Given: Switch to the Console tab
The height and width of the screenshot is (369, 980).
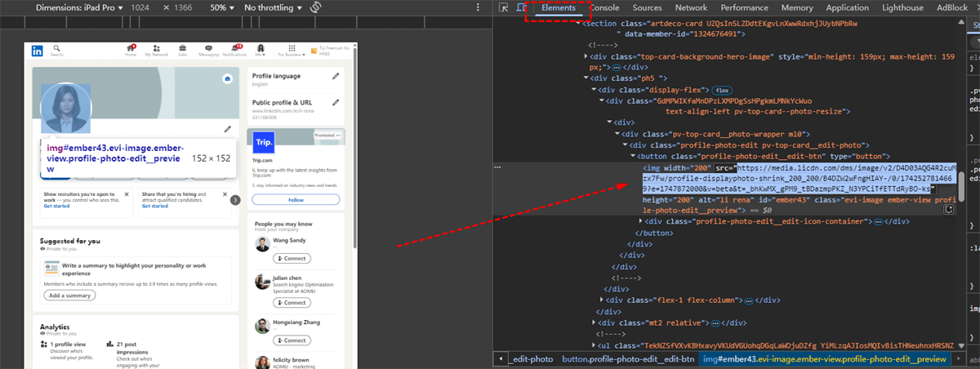Looking at the screenshot, I should tap(604, 7).
